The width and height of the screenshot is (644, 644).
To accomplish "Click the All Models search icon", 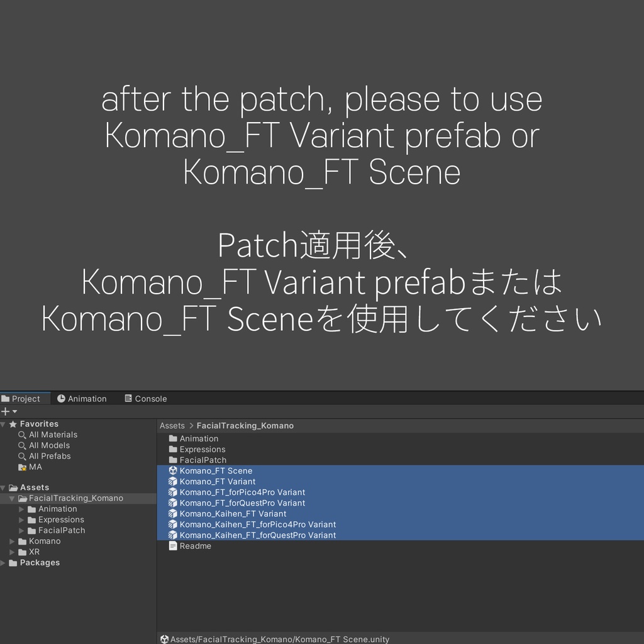I will 22,445.
